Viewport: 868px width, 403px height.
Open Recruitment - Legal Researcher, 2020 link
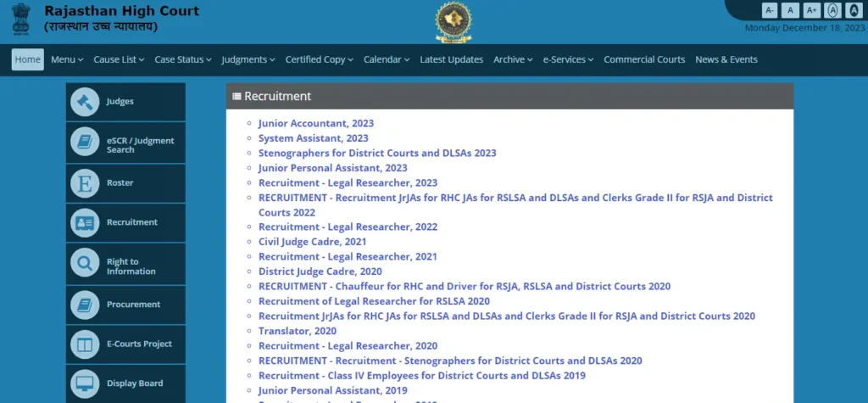348,346
